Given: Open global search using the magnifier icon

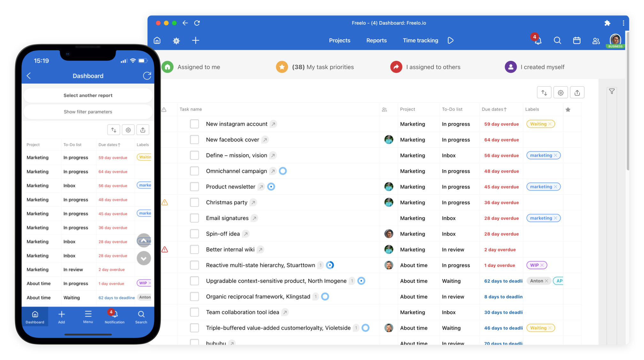Looking at the screenshot, I should pos(557,41).
